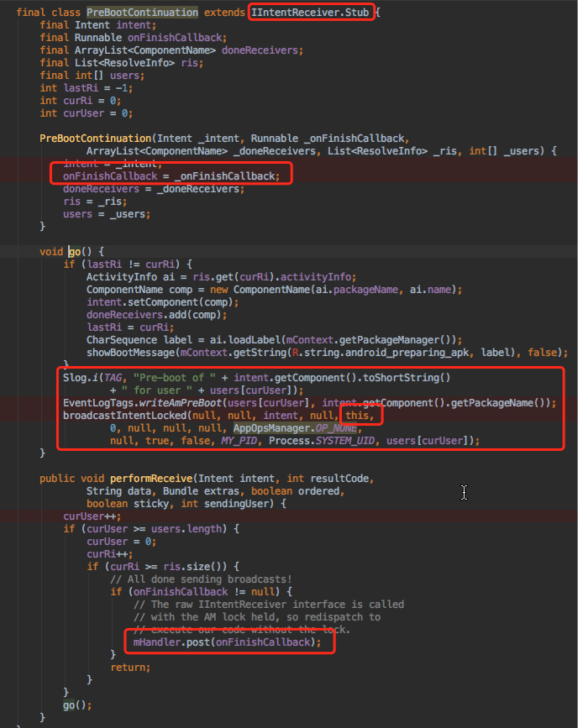
Task: Click the 'final Runnable onFinishCallback;' field declaration
Action: coord(134,38)
